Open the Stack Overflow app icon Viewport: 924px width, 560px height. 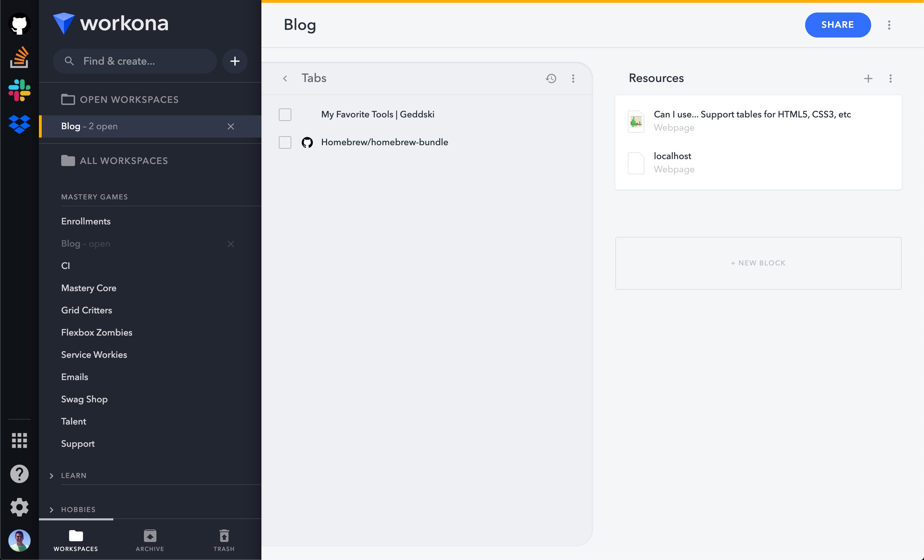click(x=19, y=57)
